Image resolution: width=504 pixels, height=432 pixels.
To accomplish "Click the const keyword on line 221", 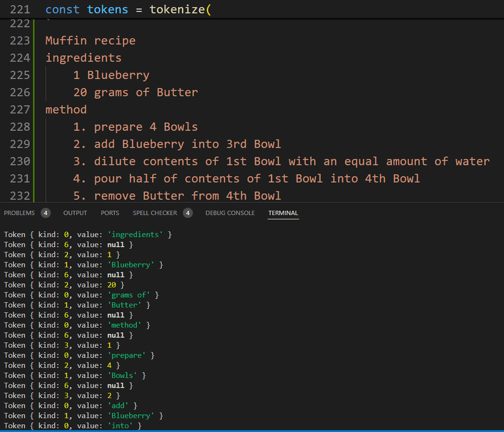I will [x=63, y=10].
